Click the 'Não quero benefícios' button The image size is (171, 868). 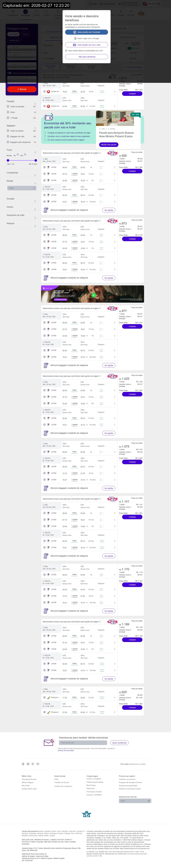click(86, 57)
